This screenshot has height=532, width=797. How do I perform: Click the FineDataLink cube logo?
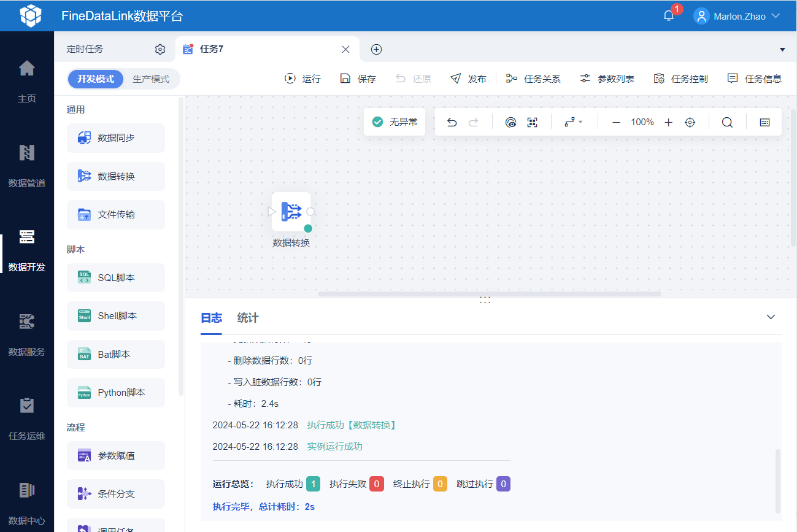[x=31, y=16]
